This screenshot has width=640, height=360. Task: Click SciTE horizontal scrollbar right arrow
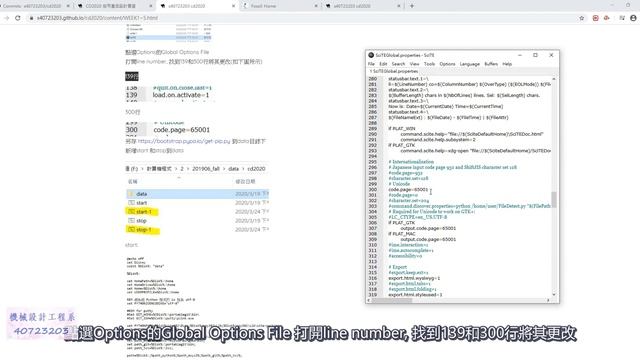pyautogui.click(x=548, y=300)
